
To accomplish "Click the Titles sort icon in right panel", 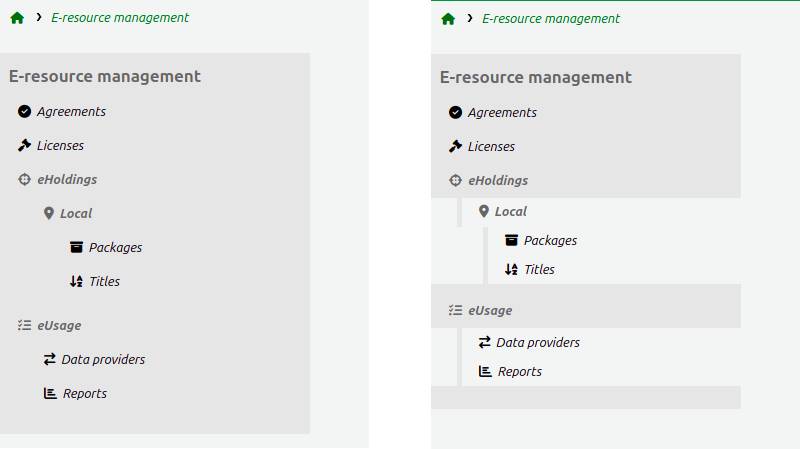I will tap(511, 270).
